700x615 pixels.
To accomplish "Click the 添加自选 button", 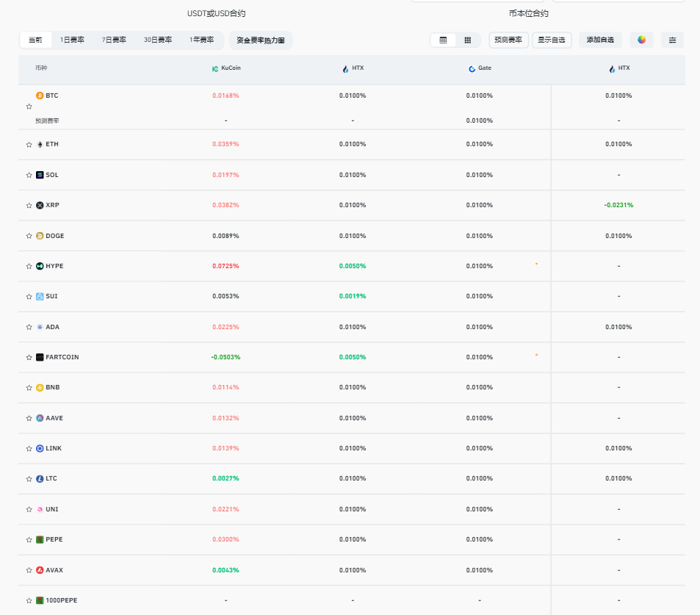I will pyautogui.click(x=600, y=40).
